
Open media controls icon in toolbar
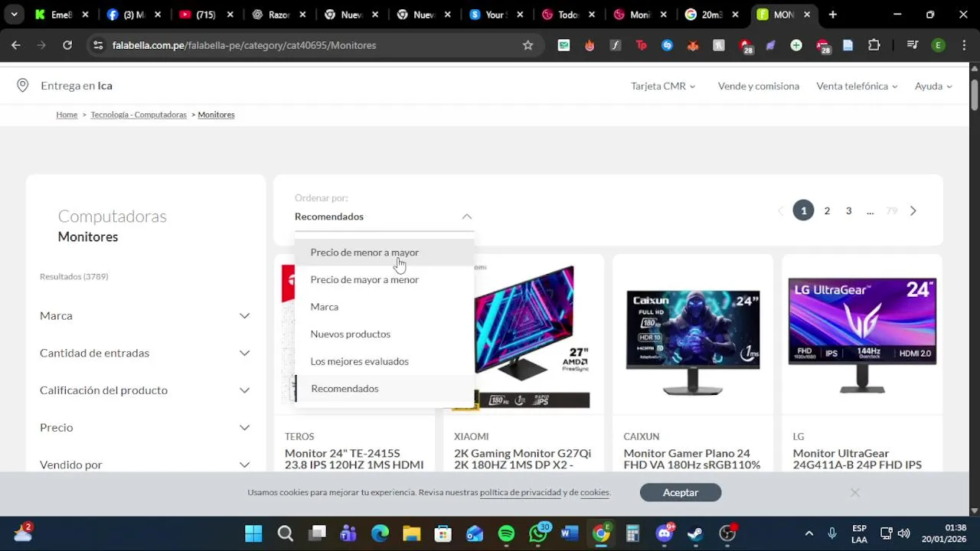(x=912, y=45)
